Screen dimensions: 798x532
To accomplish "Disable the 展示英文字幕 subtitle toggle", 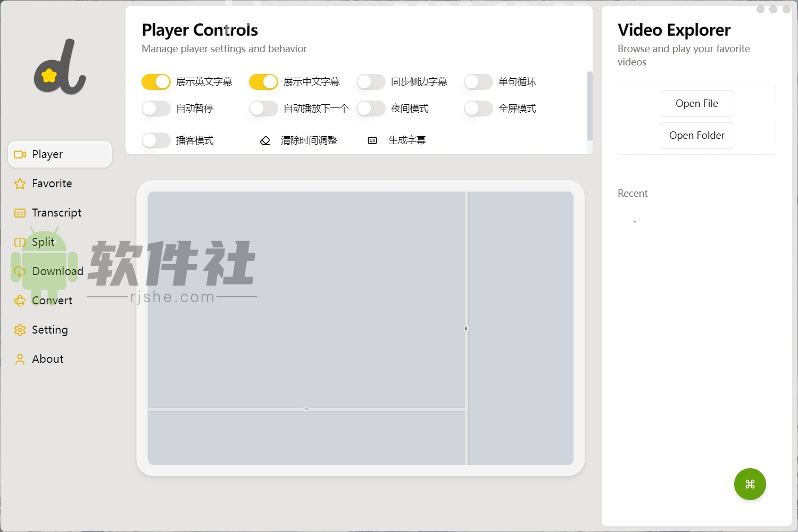I will [155, 81].
